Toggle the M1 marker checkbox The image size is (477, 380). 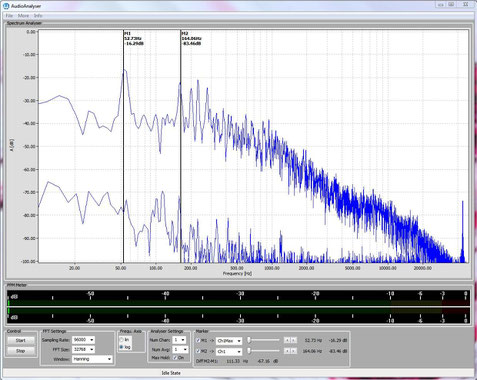199,341
